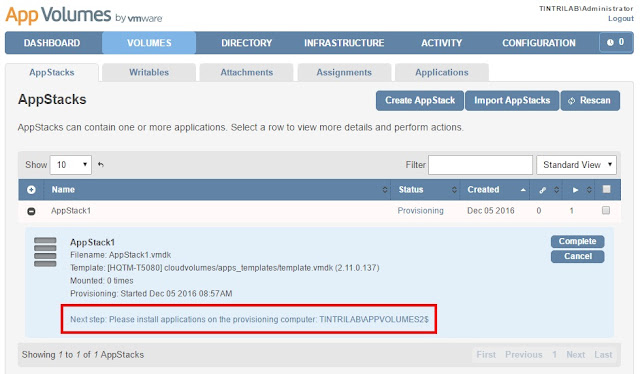
Task: Switch to the Assignments tab
Action: click(344, 72)
